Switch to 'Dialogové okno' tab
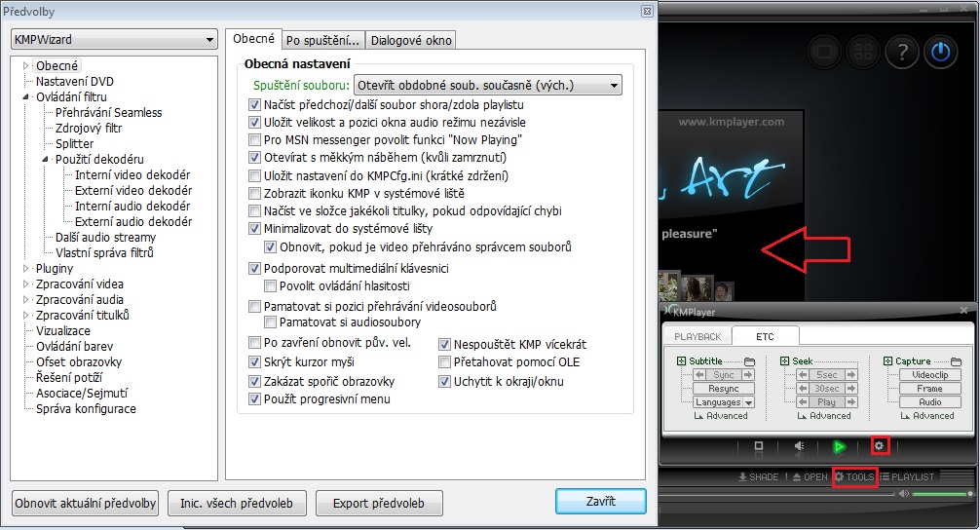This screenshot has height=530, width=980. click(x=411, y=41)
